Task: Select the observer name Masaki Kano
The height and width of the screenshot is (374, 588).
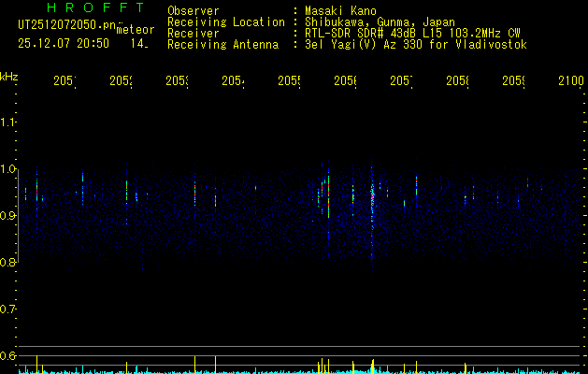Action: click(x=340, y=11)
